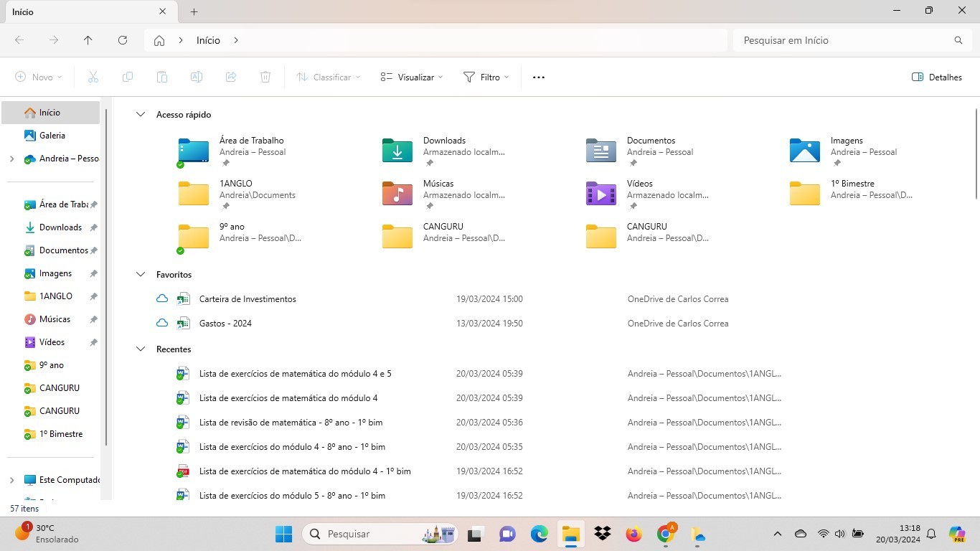Open Downloads folder in quick access grid

point(445,151)
